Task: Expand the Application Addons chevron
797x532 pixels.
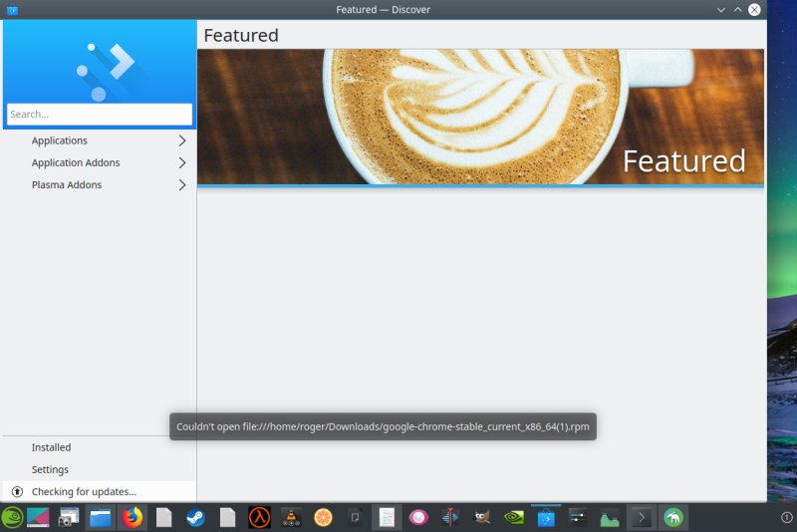Action: 182,162
